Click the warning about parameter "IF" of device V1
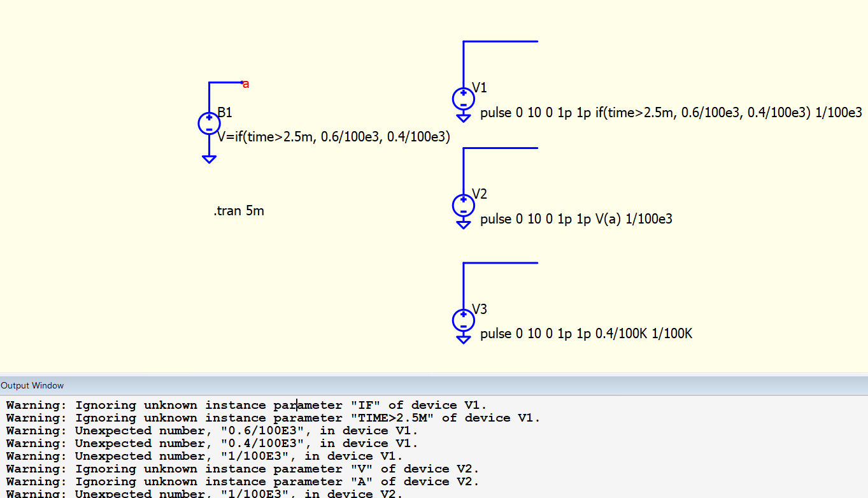The image size is (868, 498). coord(246,405)
